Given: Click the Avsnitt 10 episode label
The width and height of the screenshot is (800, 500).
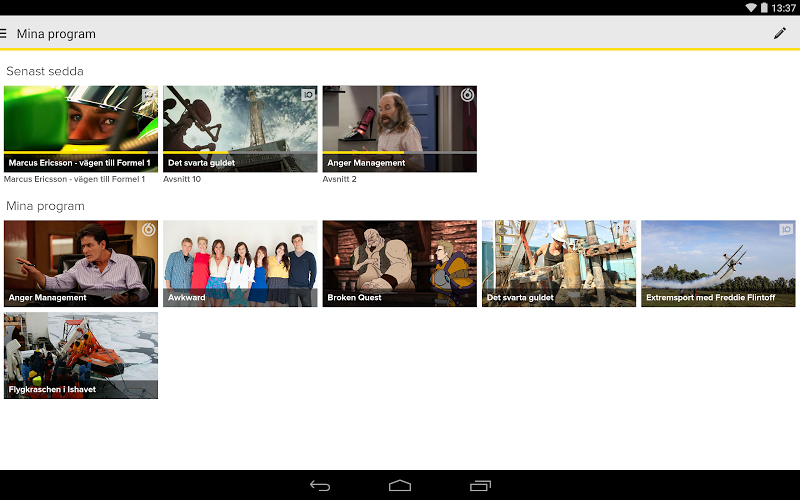Looking at the screenshot, I should [184, 180].
